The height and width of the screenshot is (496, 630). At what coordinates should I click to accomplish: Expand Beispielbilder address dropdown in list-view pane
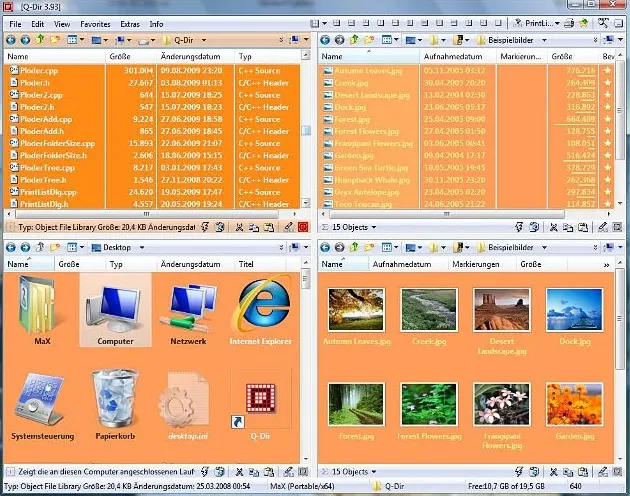coord(544,40)
